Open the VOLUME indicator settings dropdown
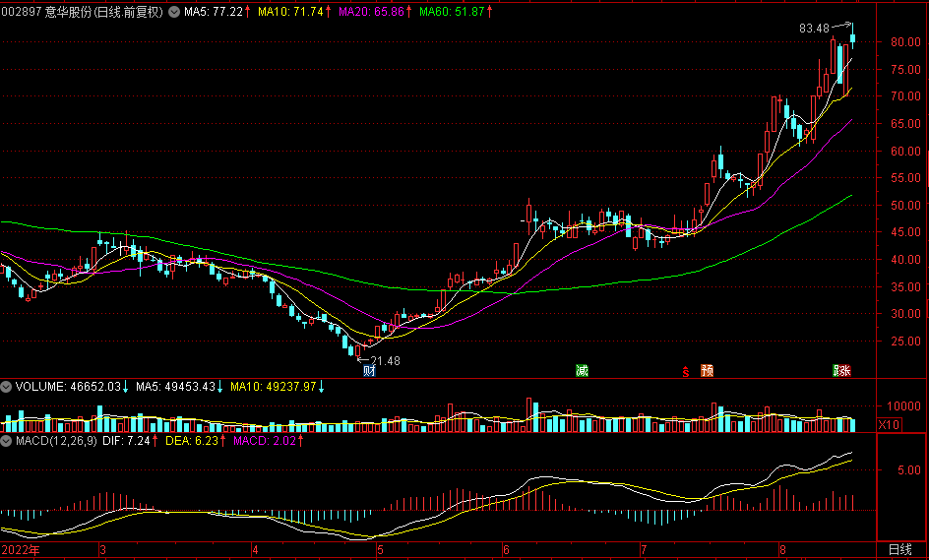Viewport: 929px width, 560px height. [x=6, y=387]
